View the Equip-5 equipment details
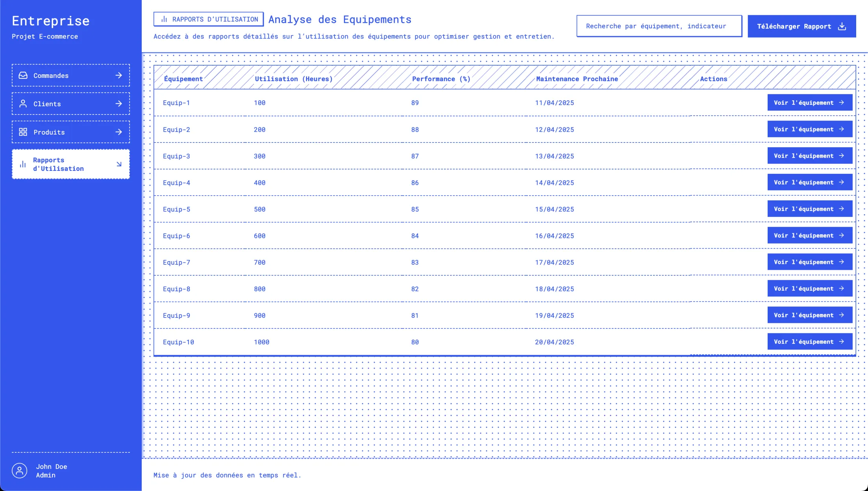 point(809,209)
